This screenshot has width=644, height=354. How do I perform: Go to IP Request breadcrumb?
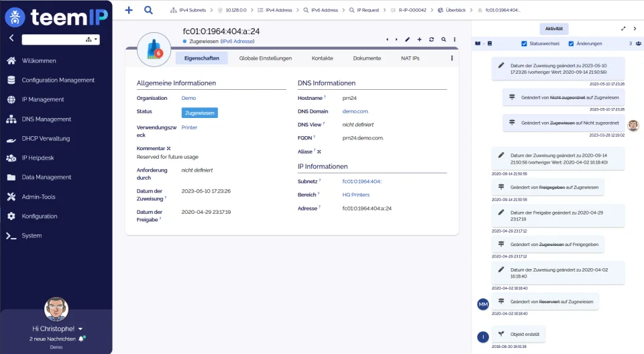click(x=364, y=10)
